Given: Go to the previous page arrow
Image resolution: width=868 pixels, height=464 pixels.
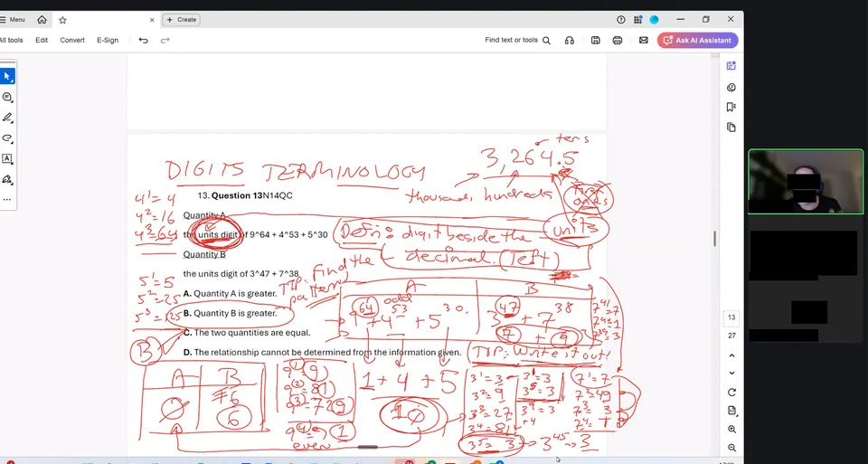Looking at the screenshot, I should click(731, 355).
